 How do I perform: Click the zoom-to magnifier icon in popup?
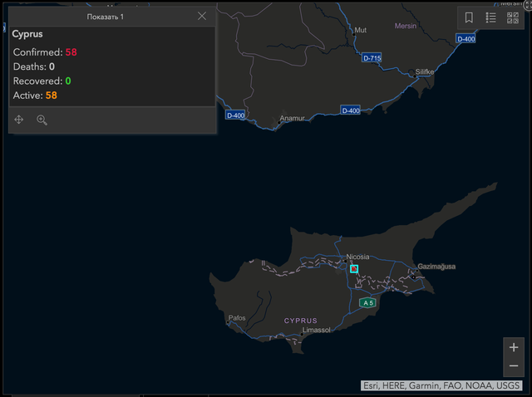point(42,120)
